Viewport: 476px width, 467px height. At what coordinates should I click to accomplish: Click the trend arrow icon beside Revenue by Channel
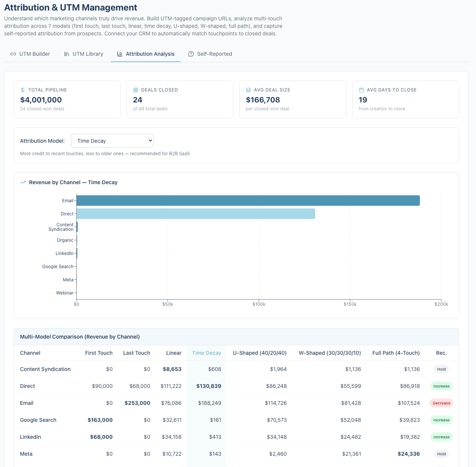click(23, 182)
